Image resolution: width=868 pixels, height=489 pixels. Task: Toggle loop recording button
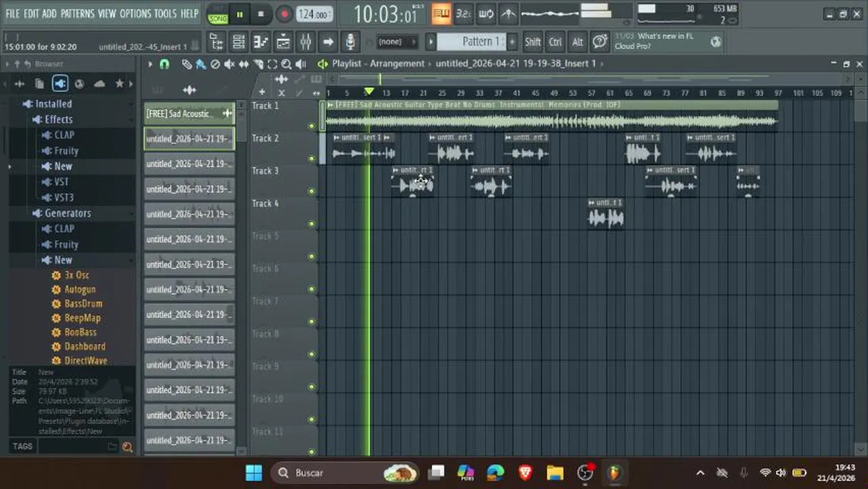486,14
